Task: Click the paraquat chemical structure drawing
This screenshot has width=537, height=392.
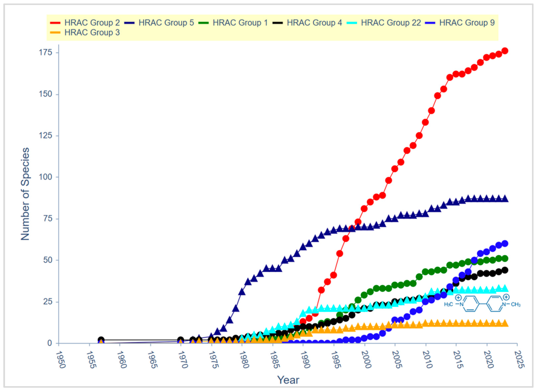Action: click(482, 303)
